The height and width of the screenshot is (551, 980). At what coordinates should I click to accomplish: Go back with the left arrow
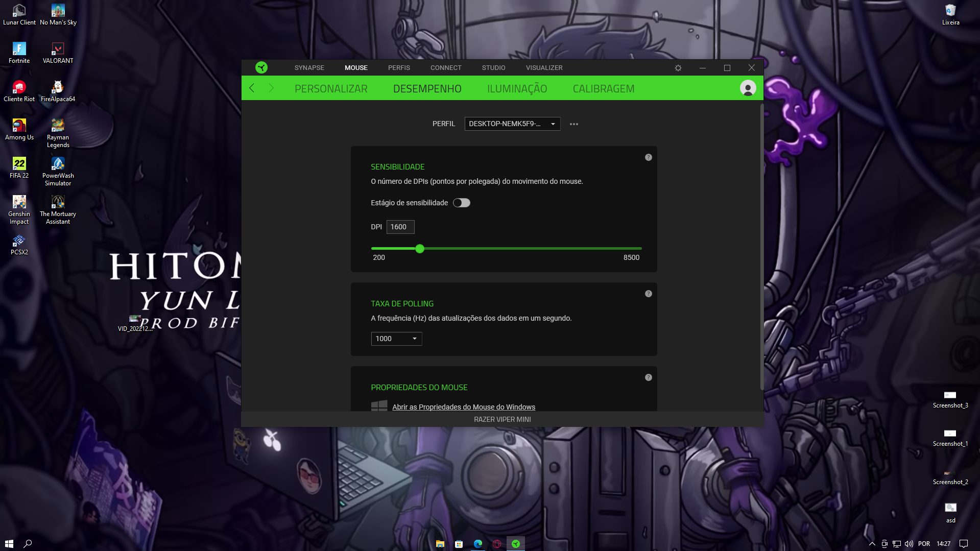pyautogui.click(x=252, y=88)
